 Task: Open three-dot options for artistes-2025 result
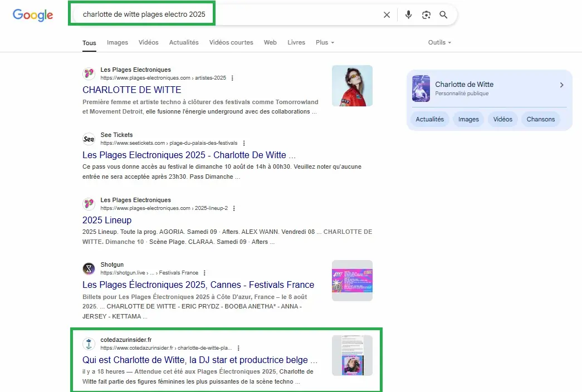[232, 78]
